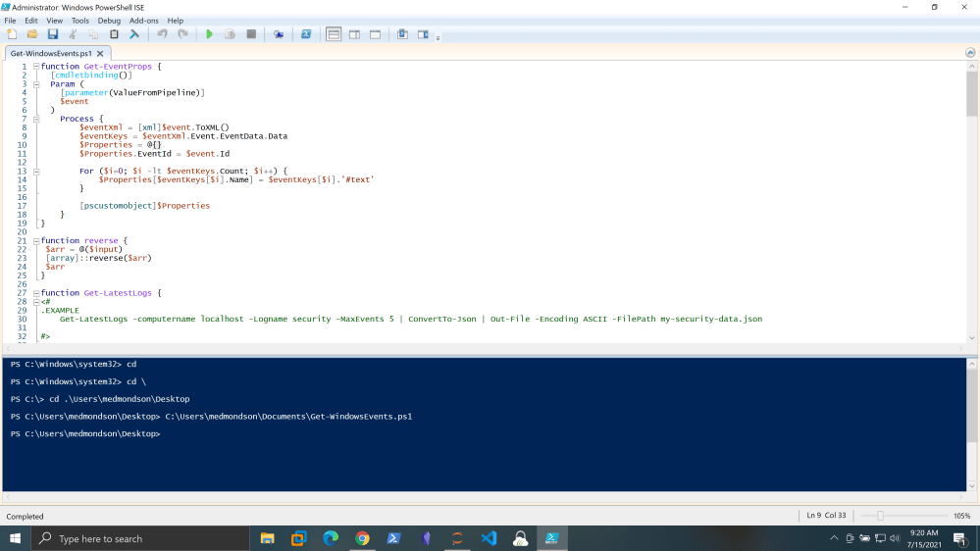Open the Debug menu
This screenshot has width=980, height=551.
pyautogui.click(x=109, y=21)
